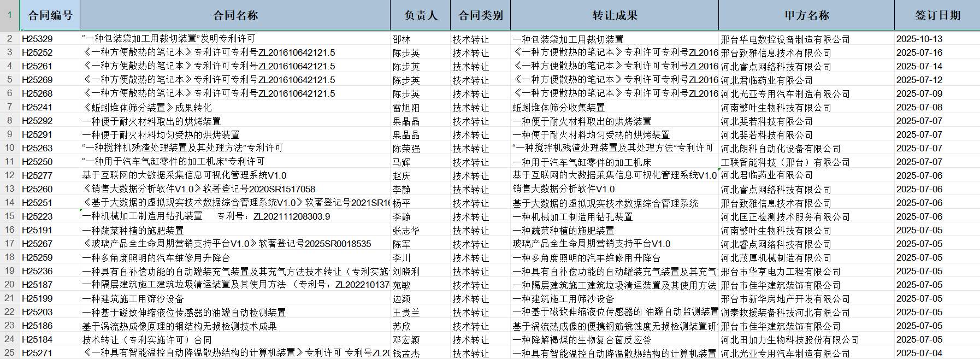Select contract number H25267
The image size is (980, 359).
coord(50,244)
